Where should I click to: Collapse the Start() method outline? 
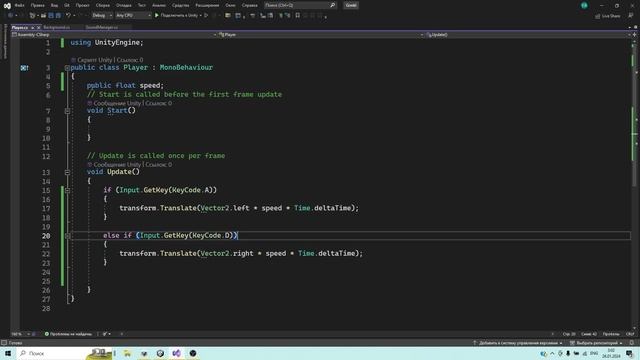click(x=67, y=111)
